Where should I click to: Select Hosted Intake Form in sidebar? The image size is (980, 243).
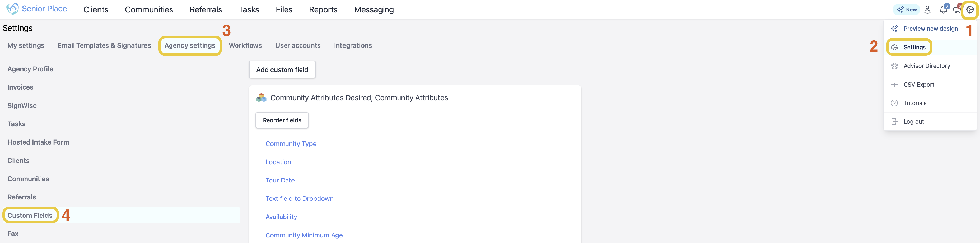[x=39, y=142]
